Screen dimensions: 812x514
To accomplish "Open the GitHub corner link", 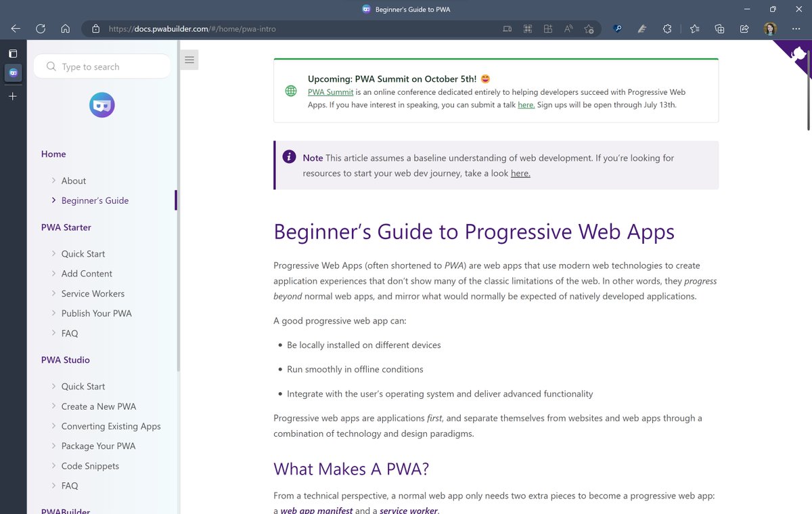I will coord(797,54).
